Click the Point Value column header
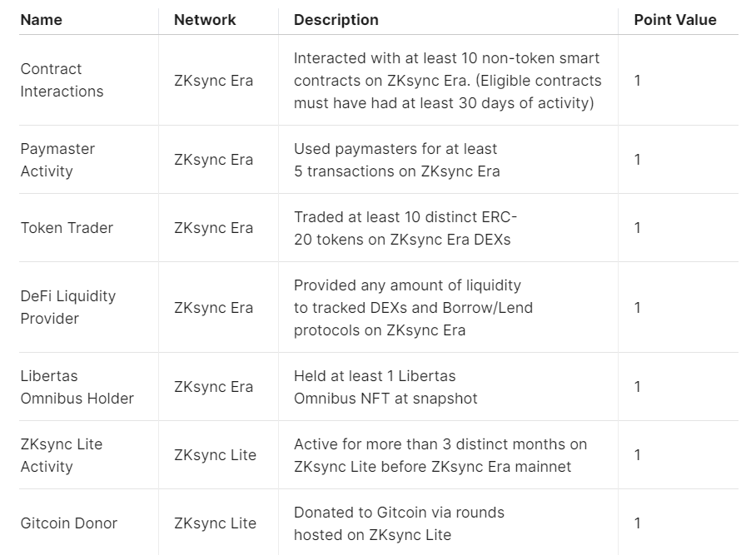 click(x=675, y=20)
